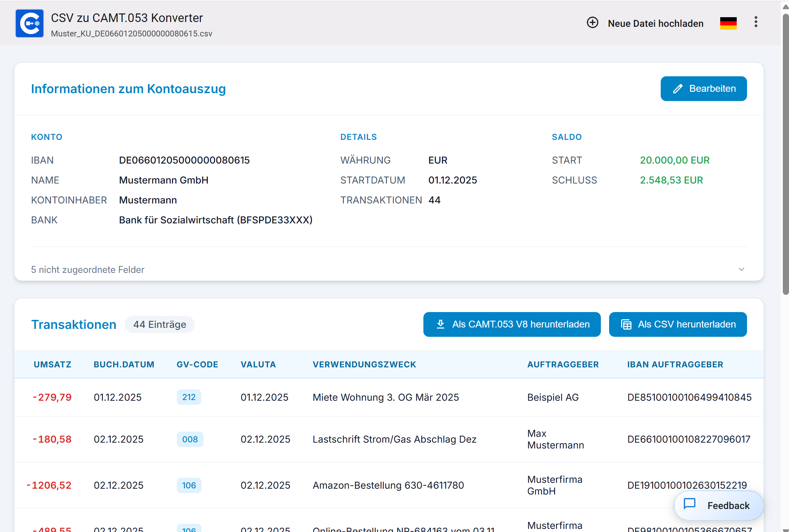This screenshot has height=532, width=789.
Task: Click 'Amazon-Bestellung 630-4611780'
Action: (x=388, y=486)
